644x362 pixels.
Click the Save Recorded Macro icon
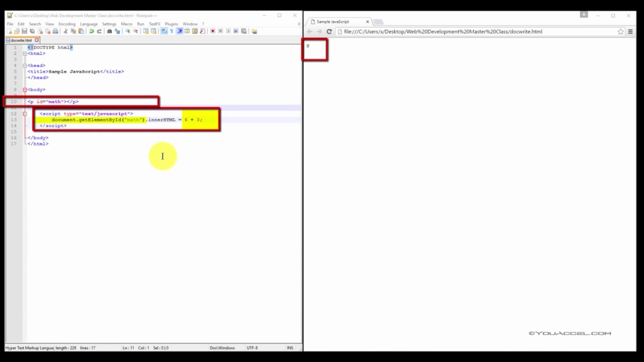(x=244, y=31)
